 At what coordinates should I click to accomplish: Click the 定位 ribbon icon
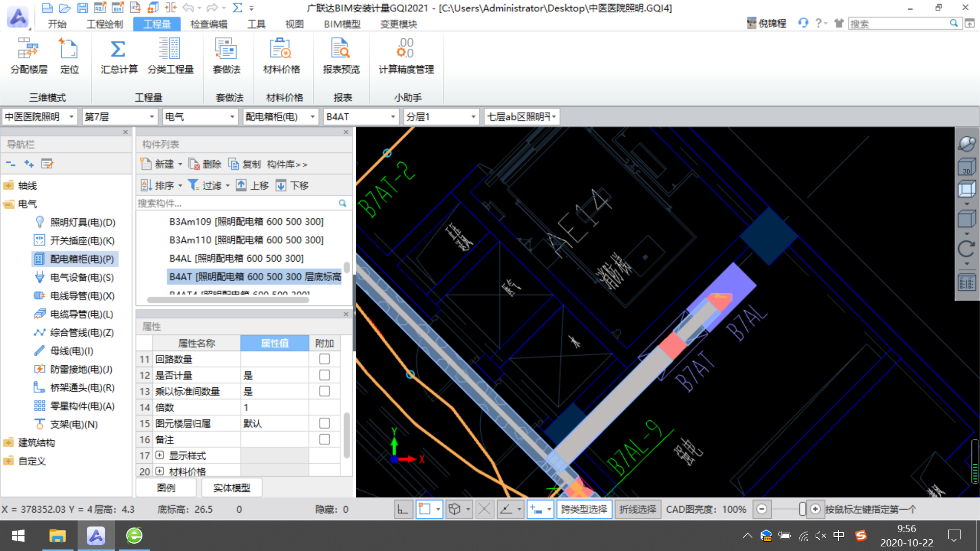(x=69, y=56)
